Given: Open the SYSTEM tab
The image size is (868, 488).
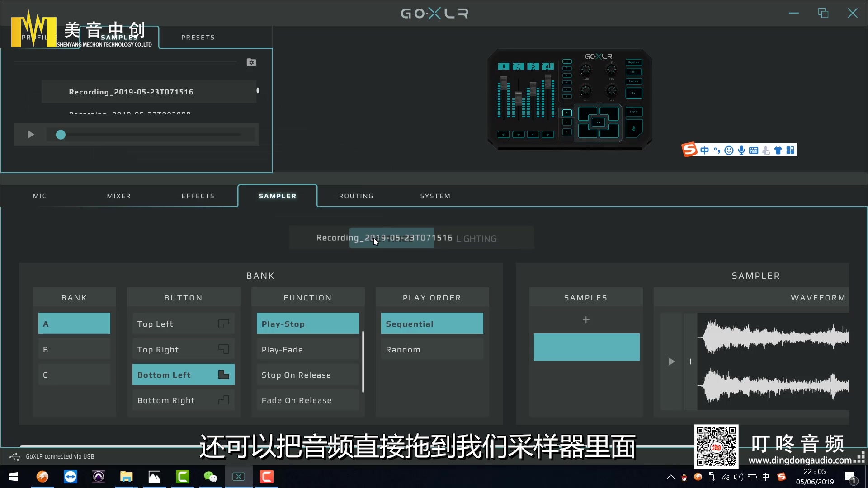Looking at the screenshot, I should [x=435, y=196].
